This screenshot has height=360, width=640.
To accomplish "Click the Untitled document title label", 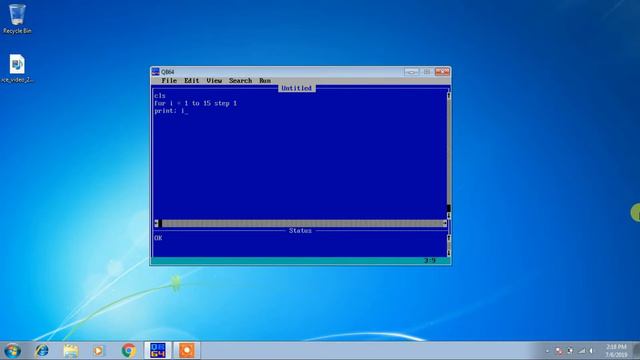I will (297, 88).
